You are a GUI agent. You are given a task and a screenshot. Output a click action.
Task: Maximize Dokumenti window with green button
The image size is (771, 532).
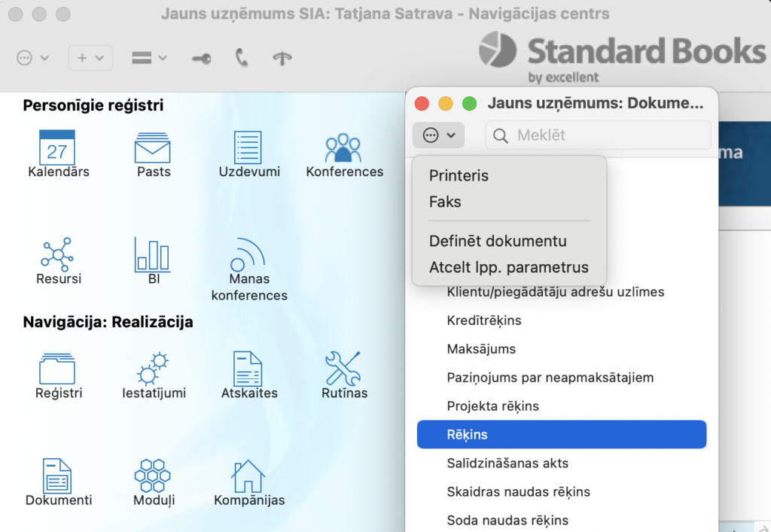(x=470, y=104)
